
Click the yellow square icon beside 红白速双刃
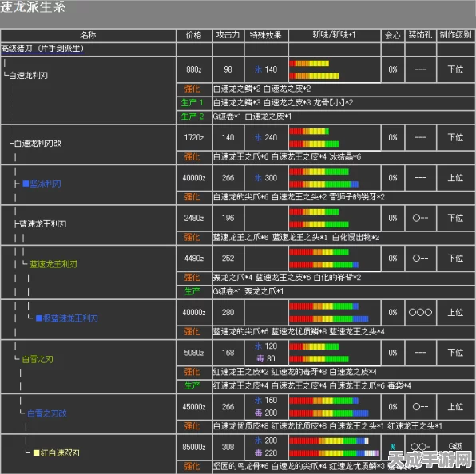37,452
